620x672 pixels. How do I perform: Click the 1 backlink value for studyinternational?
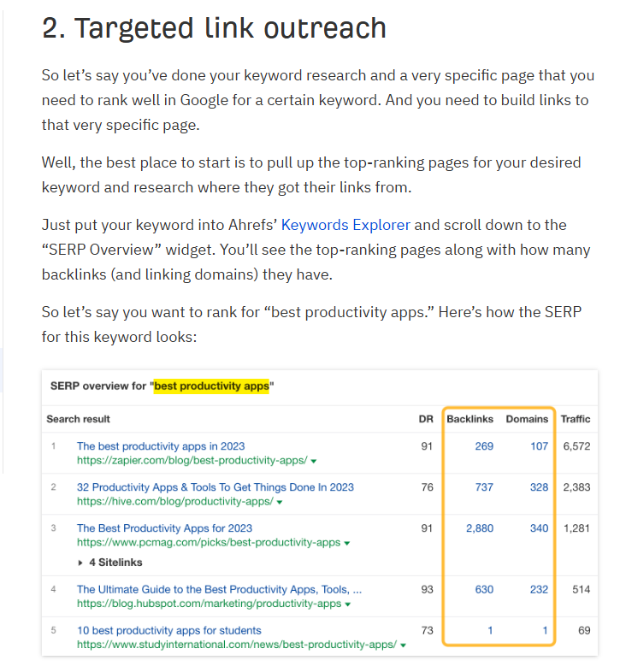coord(490,630)
